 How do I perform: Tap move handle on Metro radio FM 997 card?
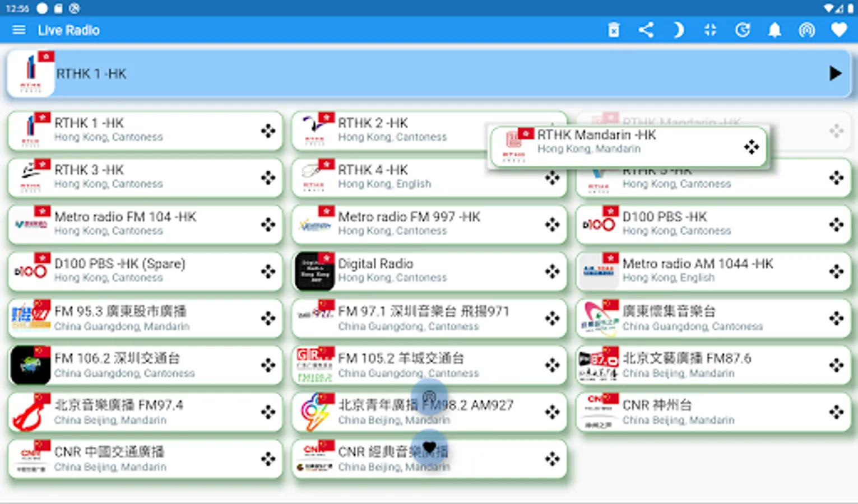(552, 225)
